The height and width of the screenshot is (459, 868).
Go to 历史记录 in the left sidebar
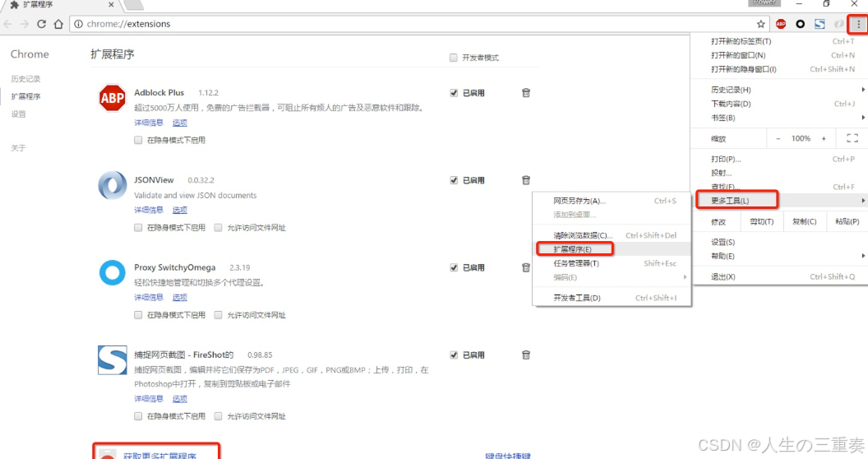tap(25, 79)
